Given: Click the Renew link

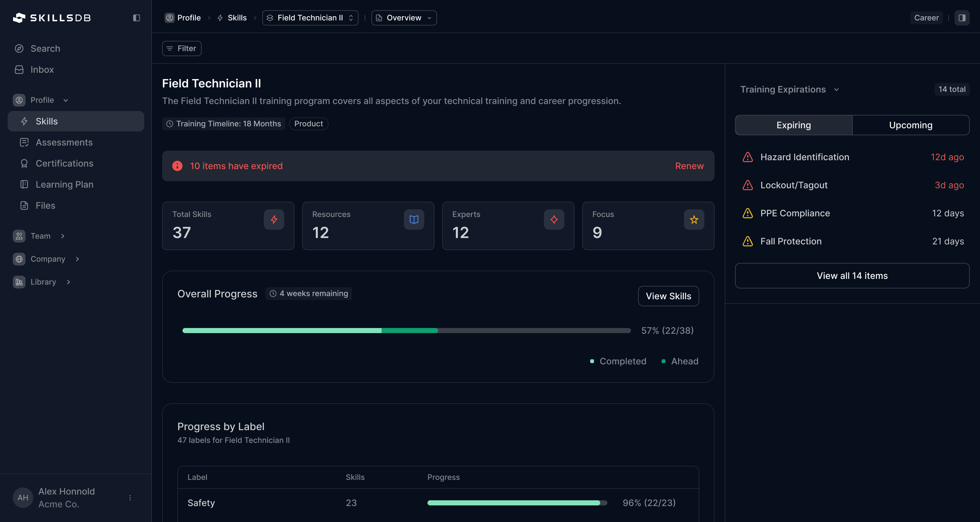Looking at the screenshot, I should [x=689, y=166].
